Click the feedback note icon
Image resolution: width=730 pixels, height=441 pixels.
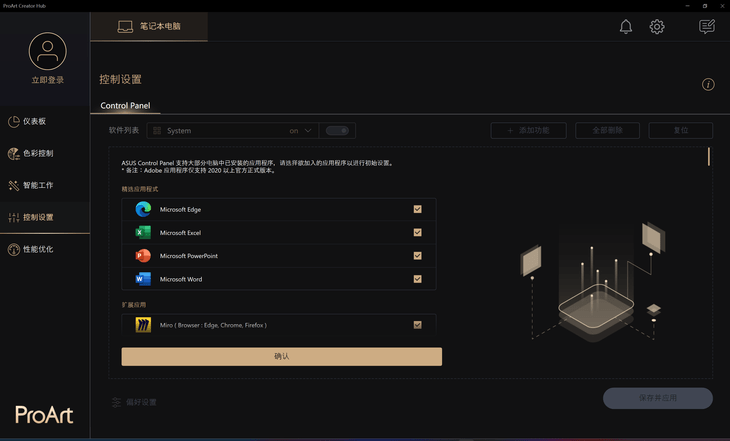coord(707,27)
